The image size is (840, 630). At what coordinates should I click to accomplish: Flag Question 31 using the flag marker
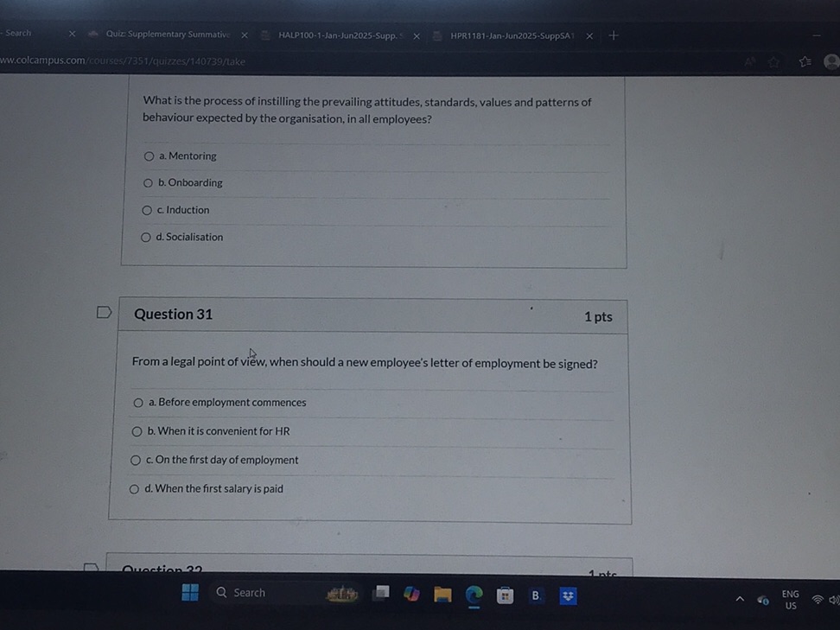(104, 312)
